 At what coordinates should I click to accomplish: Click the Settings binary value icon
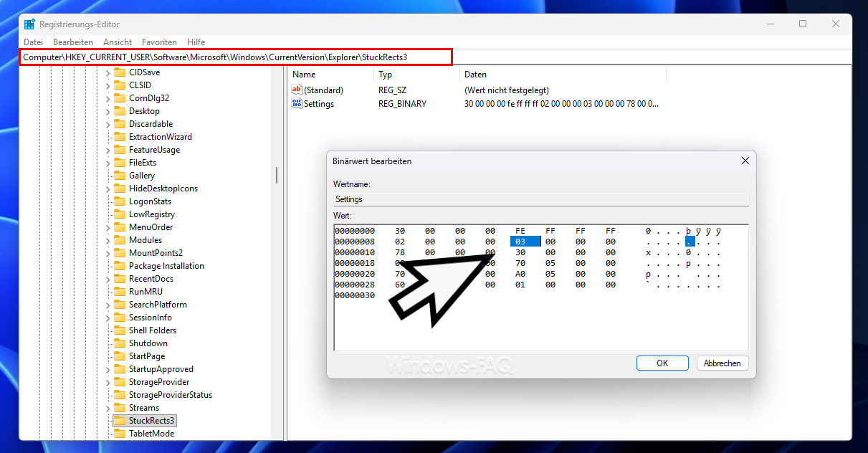pyautogui.click(x=297, y=104)
